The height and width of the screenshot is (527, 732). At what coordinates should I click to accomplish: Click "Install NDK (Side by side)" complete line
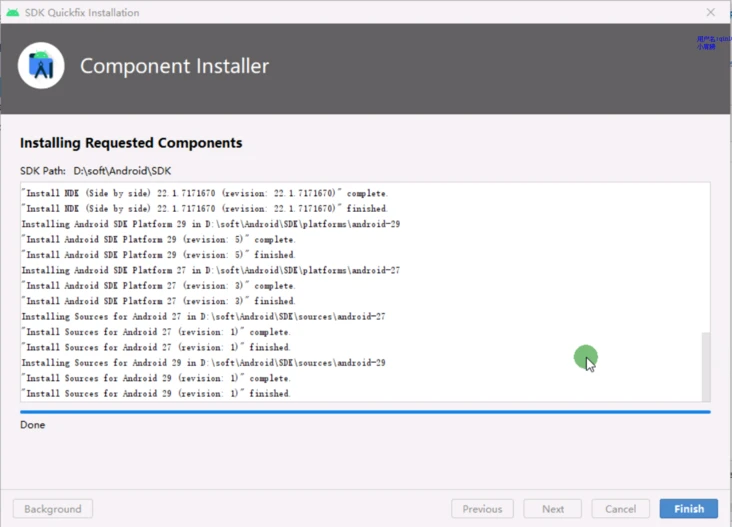(x=204, y=193)
